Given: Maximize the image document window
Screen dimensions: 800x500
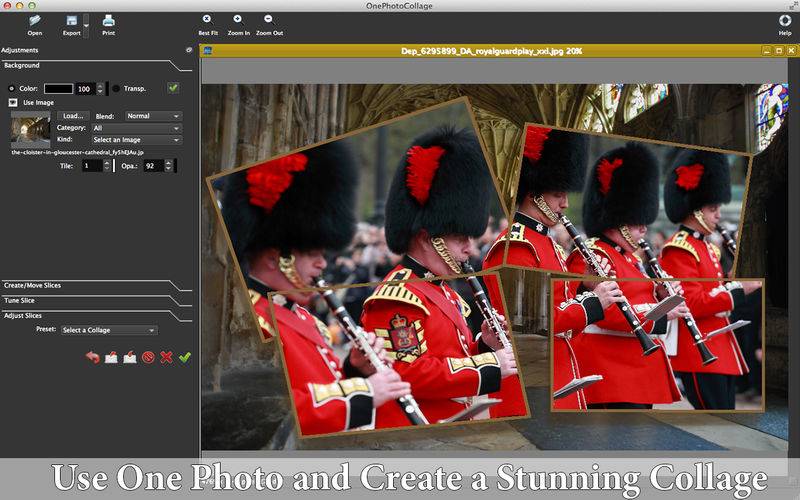Looking at the screenshot, I should (x=779, y=51).
